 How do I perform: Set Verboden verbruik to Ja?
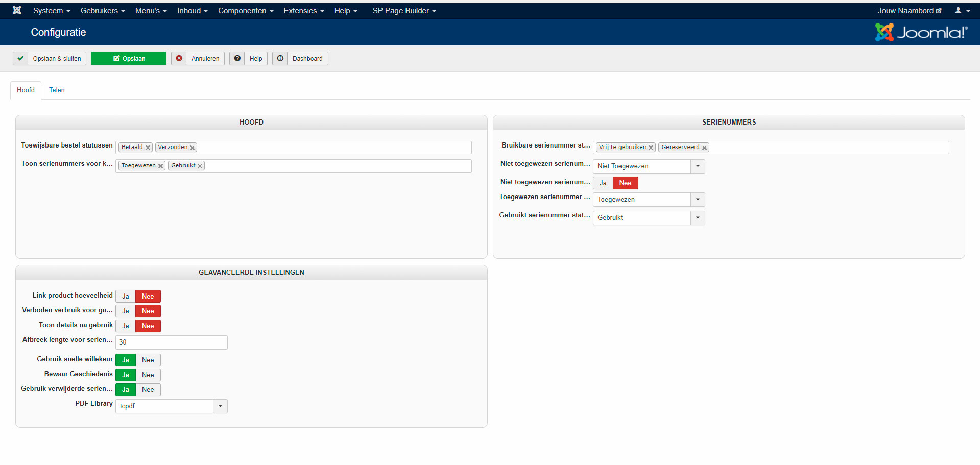126,311
